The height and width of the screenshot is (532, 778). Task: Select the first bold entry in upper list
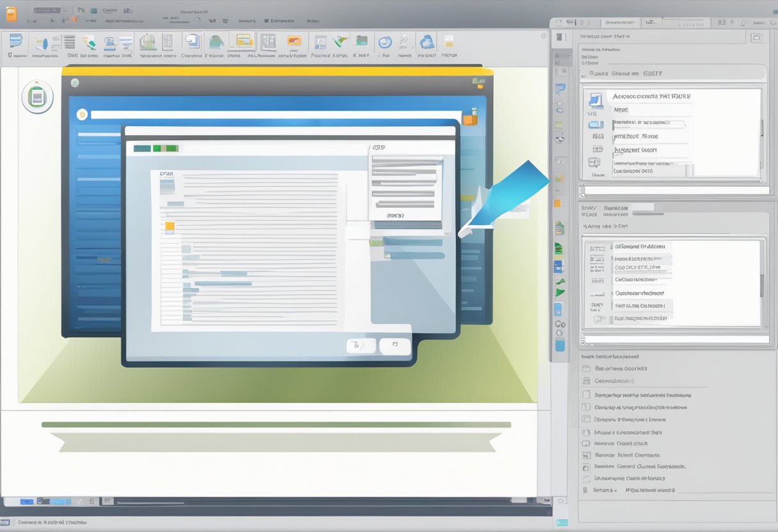point(651,97)
